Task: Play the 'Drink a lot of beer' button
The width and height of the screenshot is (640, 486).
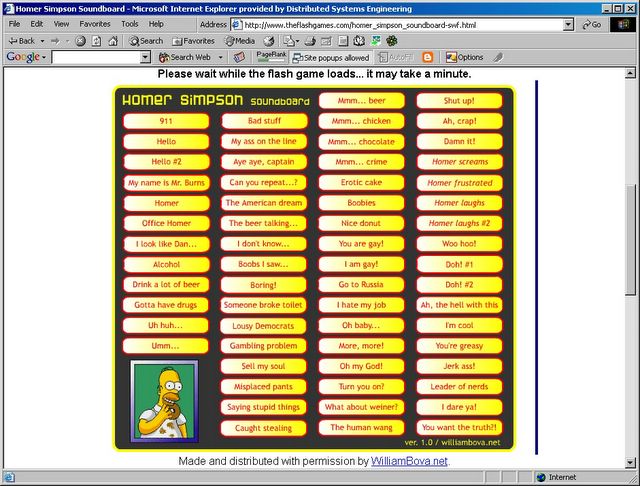Action: click(x=166, y=284)
